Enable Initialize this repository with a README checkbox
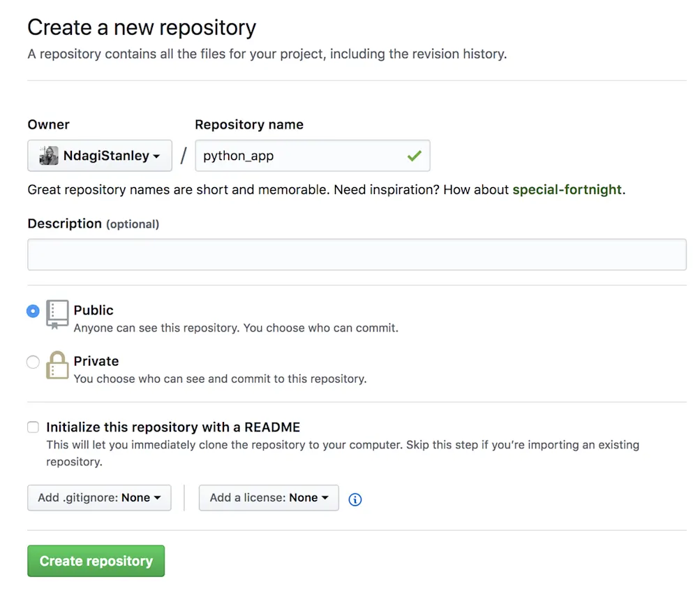The width and height of the screenshot is (700, 593). 33,427
